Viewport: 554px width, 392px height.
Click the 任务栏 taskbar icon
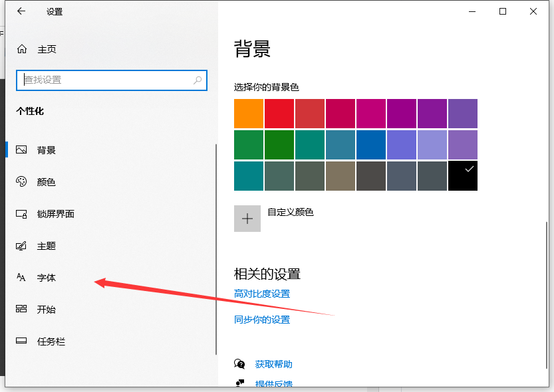(x=21, y=342)
